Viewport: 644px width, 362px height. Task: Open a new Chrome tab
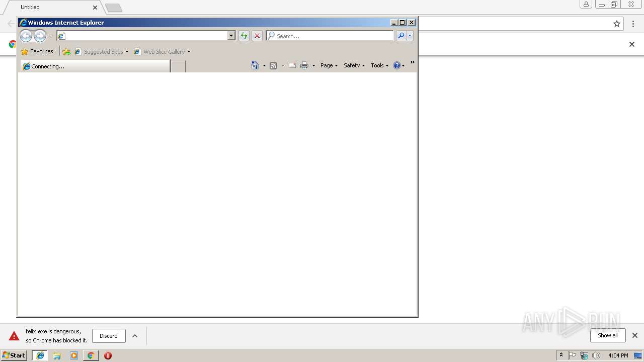114,8
